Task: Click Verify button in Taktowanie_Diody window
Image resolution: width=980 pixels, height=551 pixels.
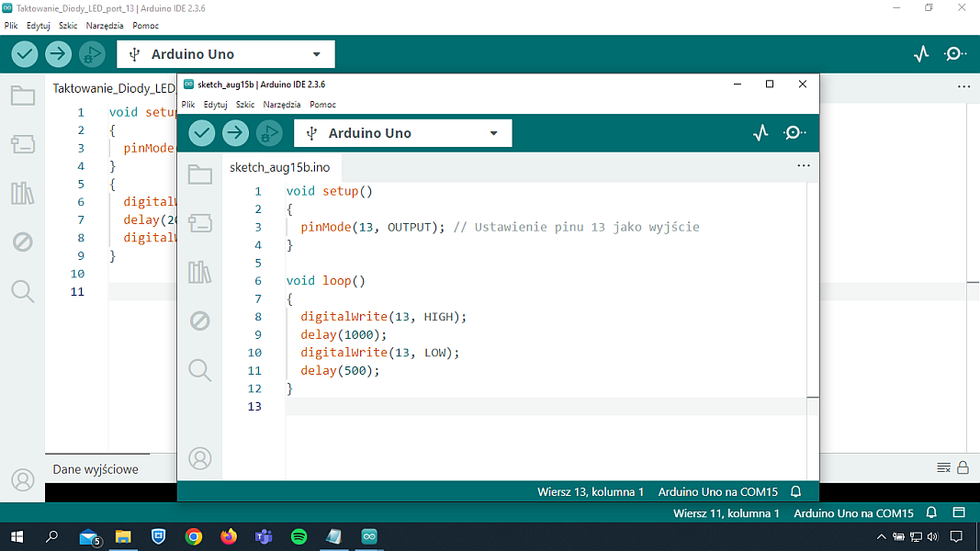Action: [25, 54]
